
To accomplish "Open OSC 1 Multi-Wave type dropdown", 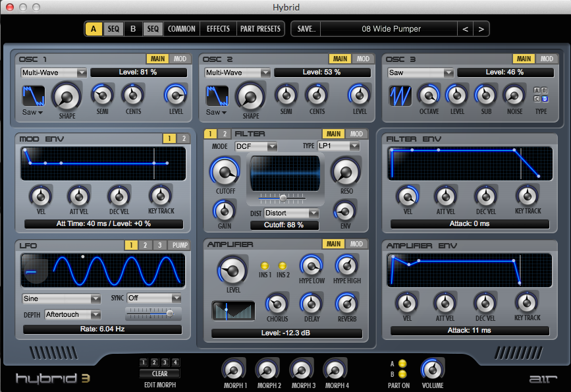I will [53, 72].
